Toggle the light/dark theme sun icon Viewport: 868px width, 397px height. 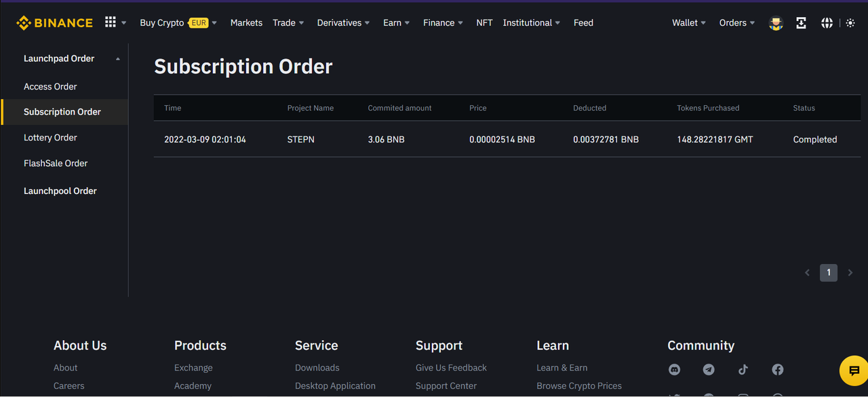tap(850, 23)
